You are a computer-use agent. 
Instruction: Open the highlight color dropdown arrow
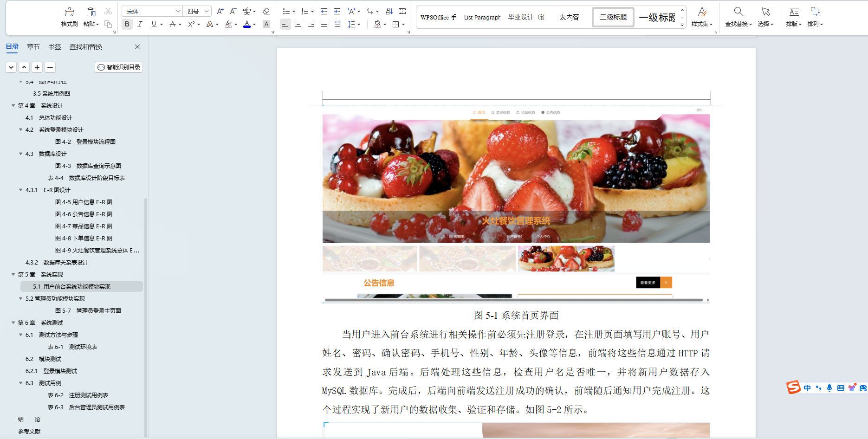[x=236, y=25]
